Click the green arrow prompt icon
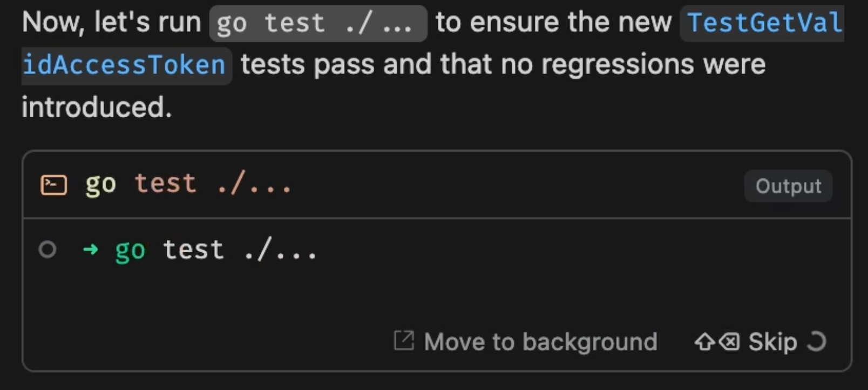Screen dimensions: 868x390 [91, 249]
